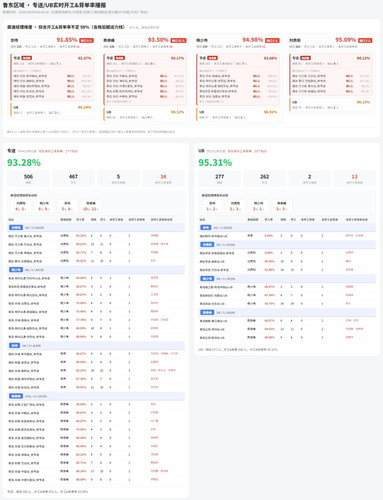Image resolution: width=383 pixels, height=500 pixels.
Task: Click the green 95.31% overall rate
Action: pos(215,163)
